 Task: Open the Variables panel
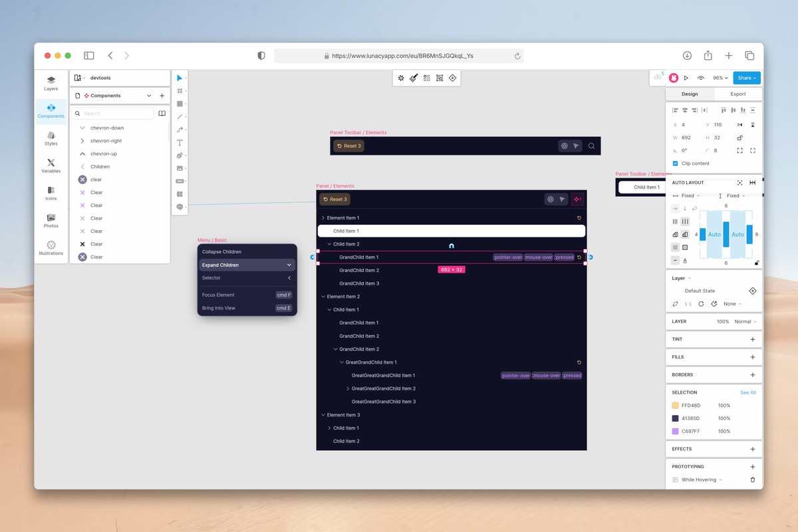point(51,166)
